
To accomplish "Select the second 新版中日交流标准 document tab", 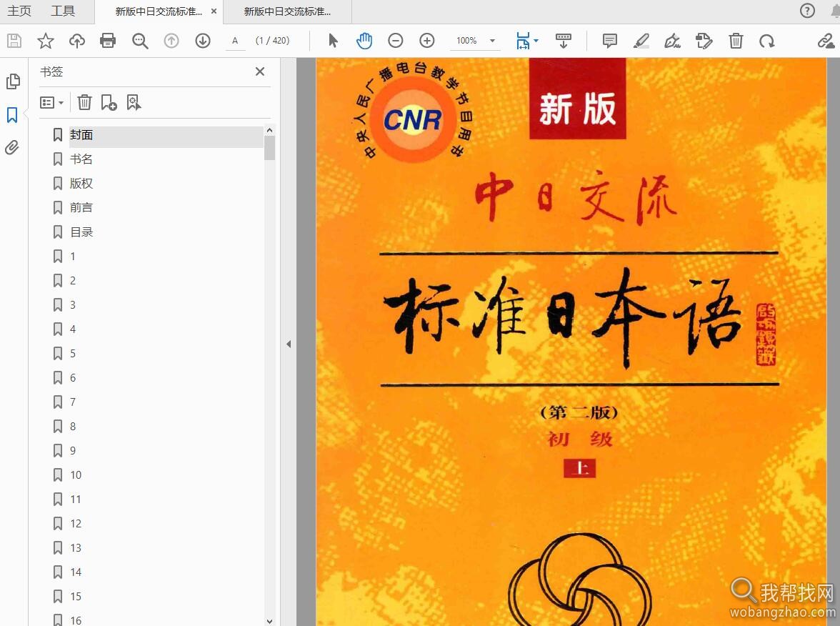I will 287,11.
